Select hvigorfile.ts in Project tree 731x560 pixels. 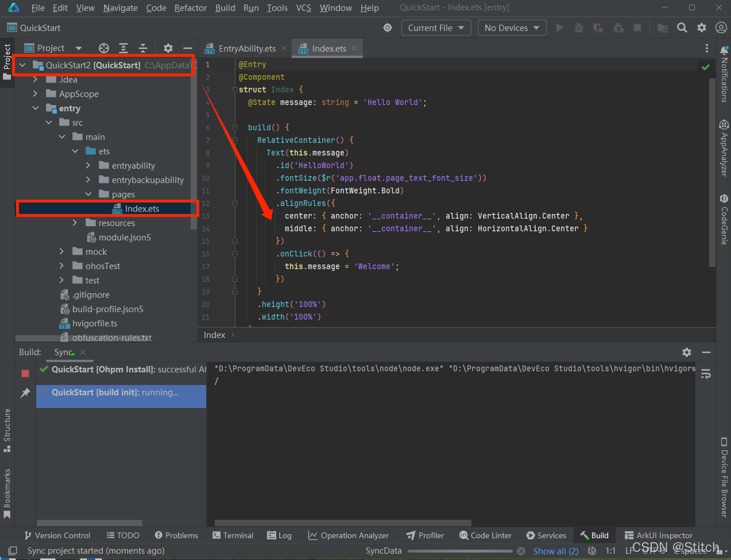[x=95, y=324]
